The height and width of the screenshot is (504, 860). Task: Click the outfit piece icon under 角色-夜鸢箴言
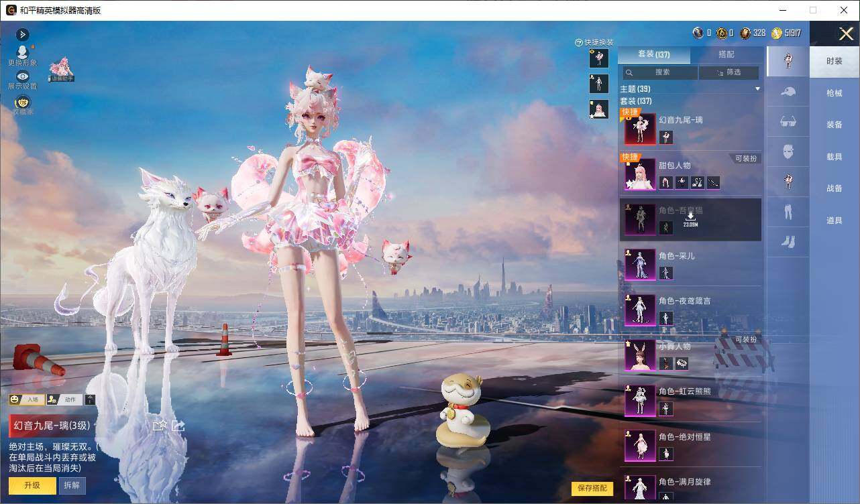point(666,318)
